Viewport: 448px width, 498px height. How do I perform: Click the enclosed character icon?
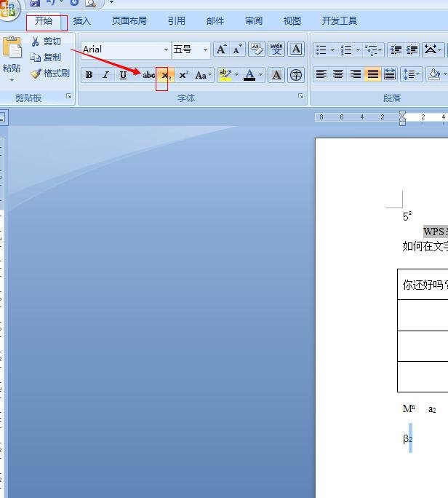(295, 75)
